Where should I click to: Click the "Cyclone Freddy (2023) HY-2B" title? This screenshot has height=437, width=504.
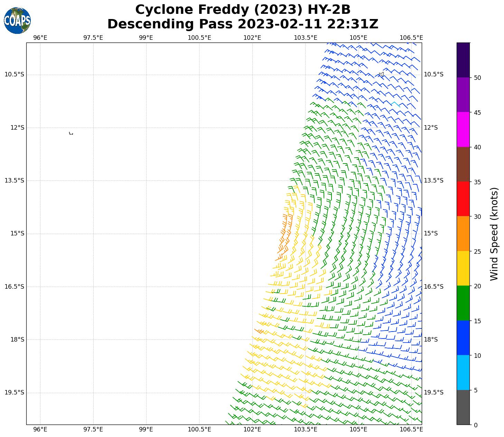(x=243, y=10)
